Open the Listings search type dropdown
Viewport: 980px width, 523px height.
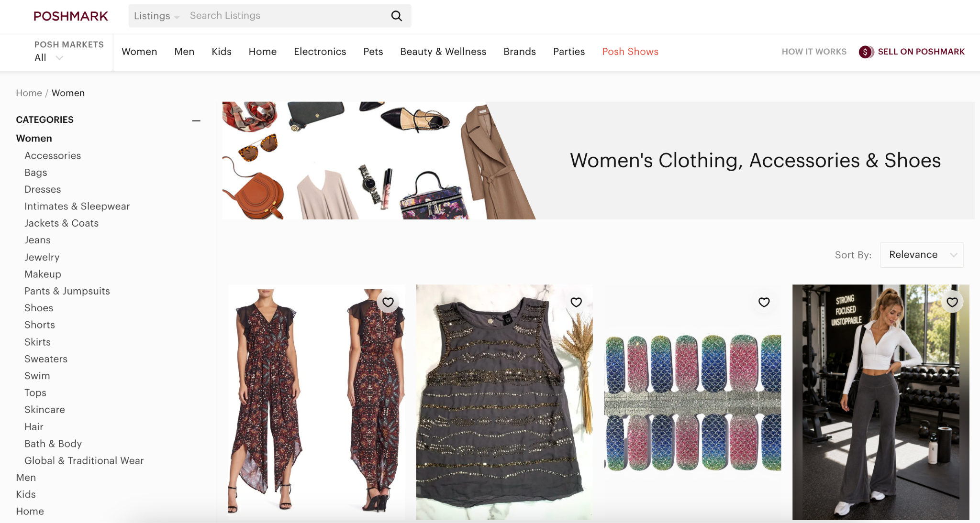point(156,16)
